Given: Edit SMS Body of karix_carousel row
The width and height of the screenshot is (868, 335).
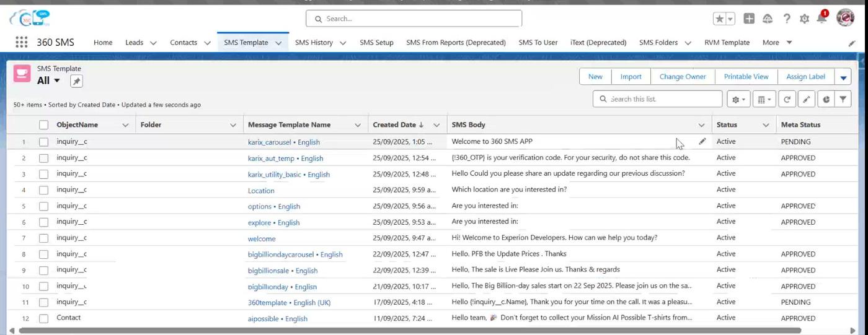Looking at the screenshot, I should (x=702, y=142).
